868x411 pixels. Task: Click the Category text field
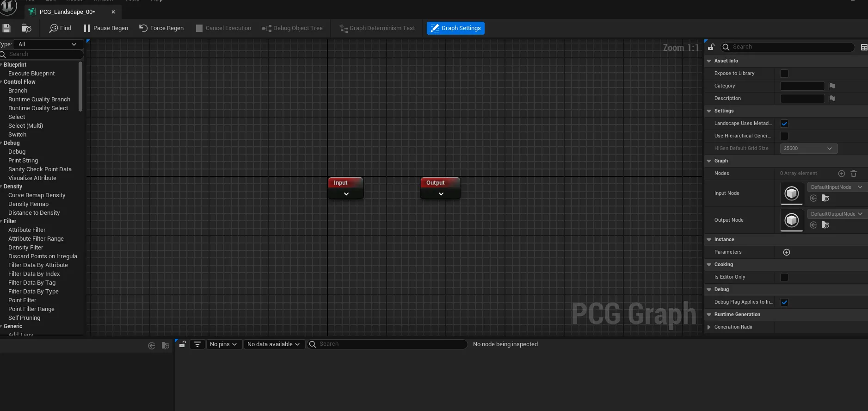click(802, 86)
